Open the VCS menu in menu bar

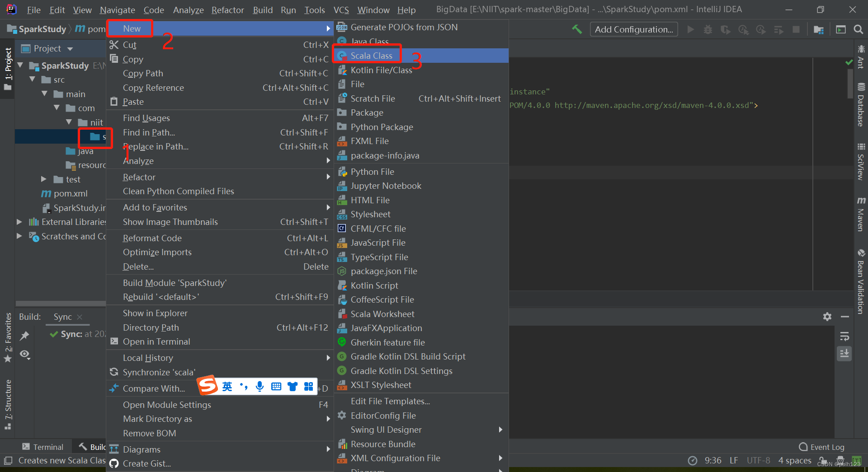pyautogui.click(x=341, y=9)
